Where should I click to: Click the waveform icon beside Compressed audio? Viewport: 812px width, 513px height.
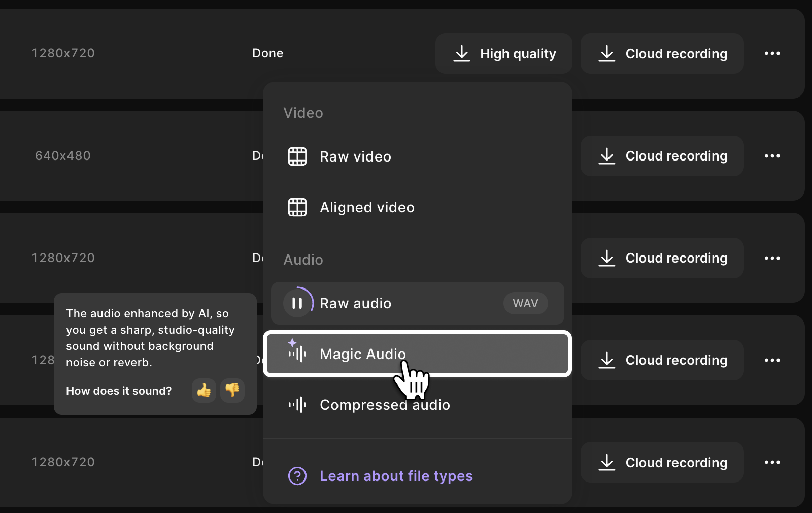[297, 405]
